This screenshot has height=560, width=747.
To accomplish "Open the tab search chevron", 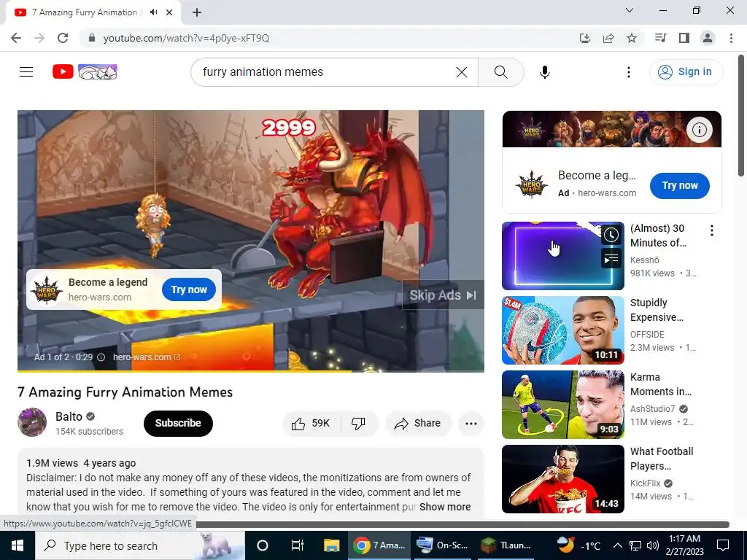I will [x=630, y=10].
